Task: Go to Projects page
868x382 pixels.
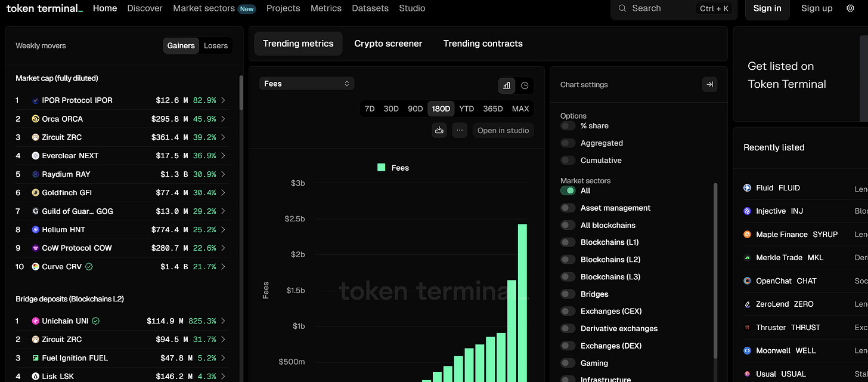Action: (283, 8)
